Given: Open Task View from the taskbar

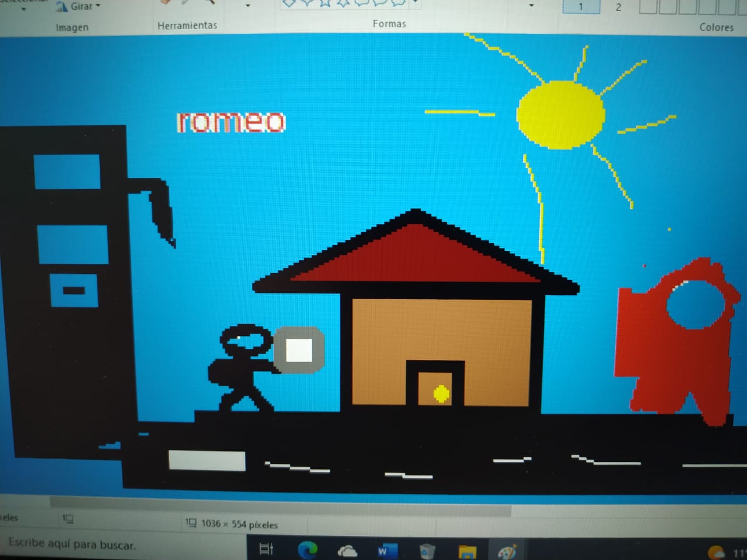Looking at the screenshot, I should pyautogui.click(x=266, y=548).
